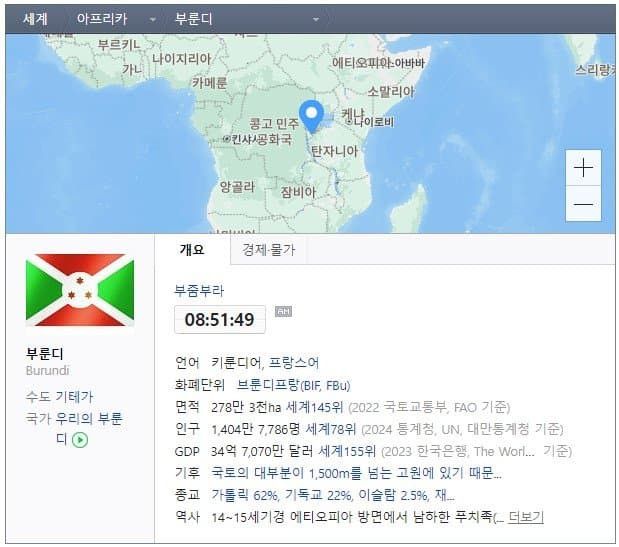Zoom in the map with plus button
619x547 pixels.
click(583, 168)
